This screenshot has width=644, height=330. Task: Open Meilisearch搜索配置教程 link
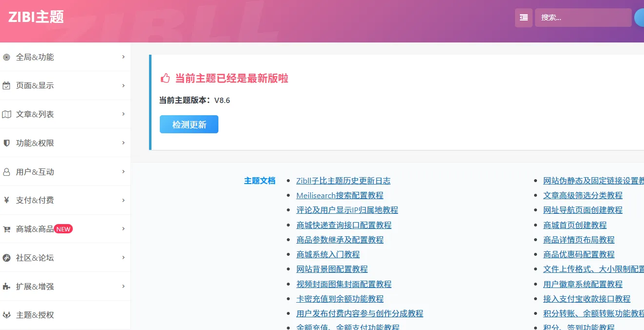coord(340,195)
